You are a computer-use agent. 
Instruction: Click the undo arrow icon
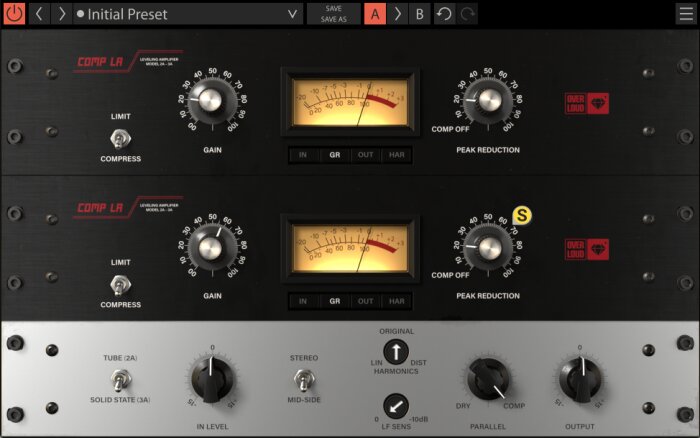444,14
